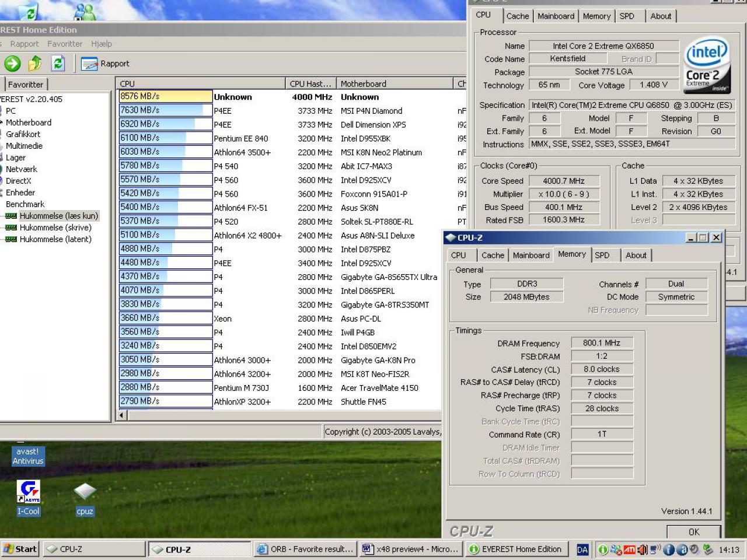Select Enheder in the EVEREST tree
This screenshot has height=560, width=747.
[x=20, y=192]
